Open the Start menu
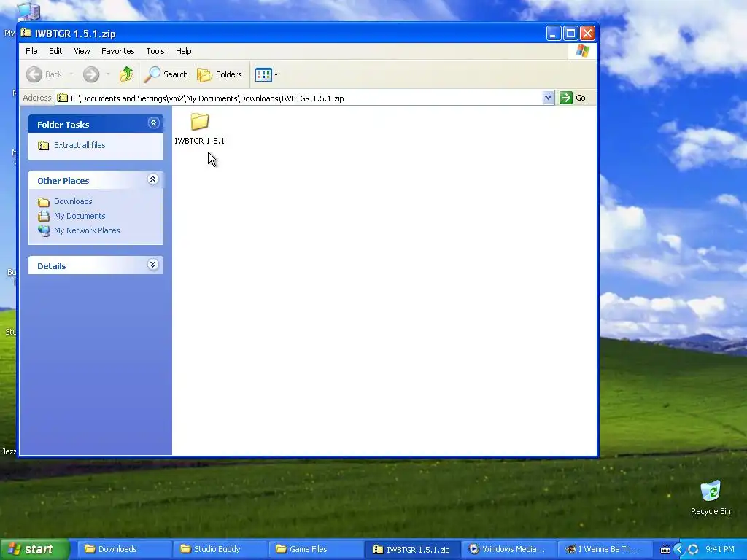Viewport: 747px width, 560px height. point(34,550)
